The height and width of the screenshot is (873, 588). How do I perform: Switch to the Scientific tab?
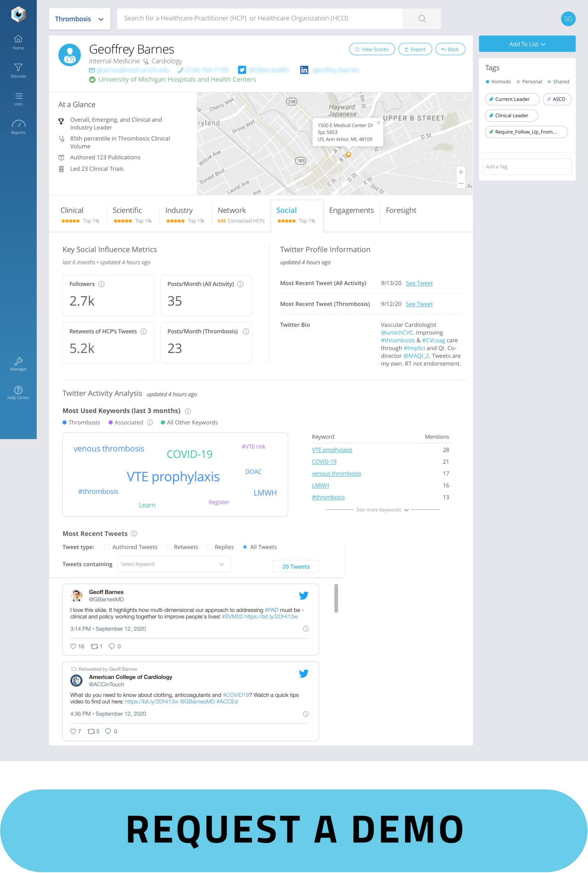point(132,215)
